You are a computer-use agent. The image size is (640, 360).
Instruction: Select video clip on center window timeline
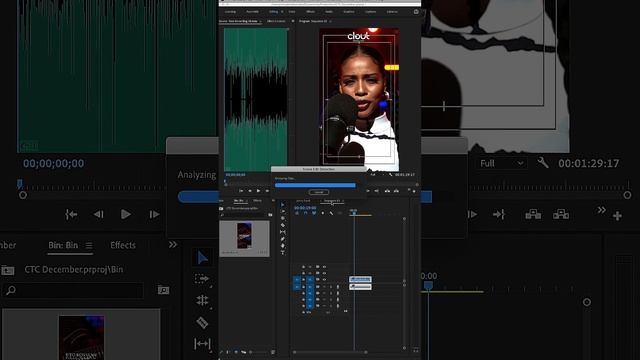[x=360, y=279]
